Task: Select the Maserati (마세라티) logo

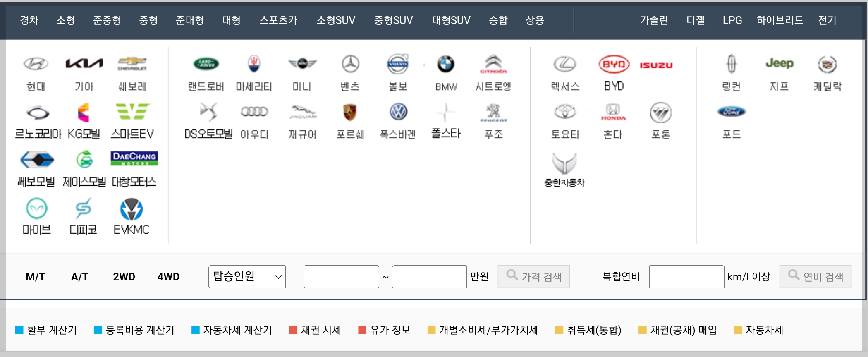Action: click(x=254, y=64)
